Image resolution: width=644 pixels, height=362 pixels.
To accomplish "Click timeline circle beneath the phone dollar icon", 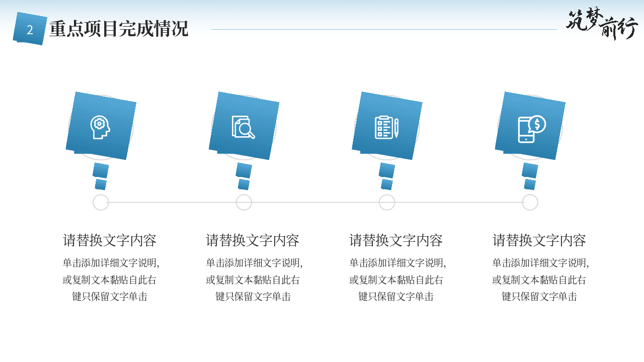I will pos(530,202).
